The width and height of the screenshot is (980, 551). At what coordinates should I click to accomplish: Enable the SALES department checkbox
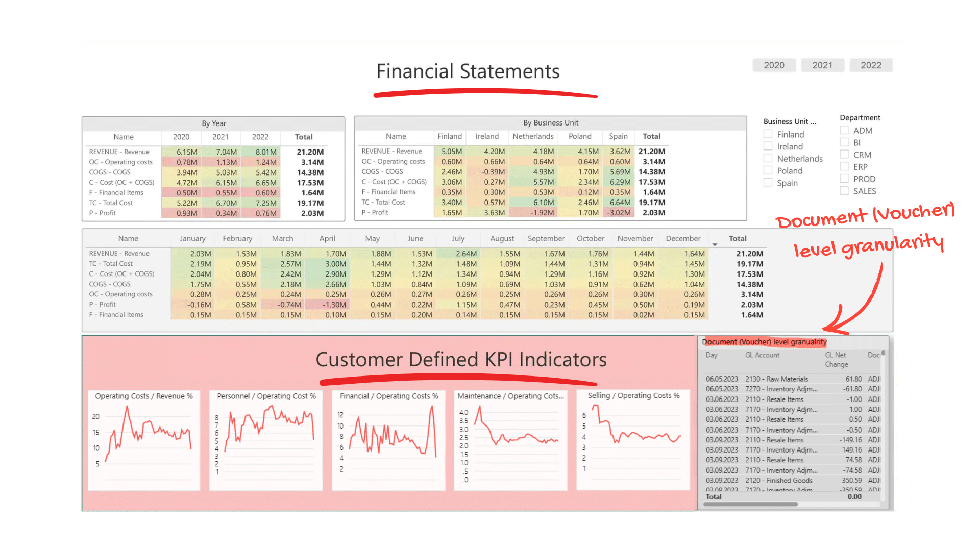(x=844, y=191)
